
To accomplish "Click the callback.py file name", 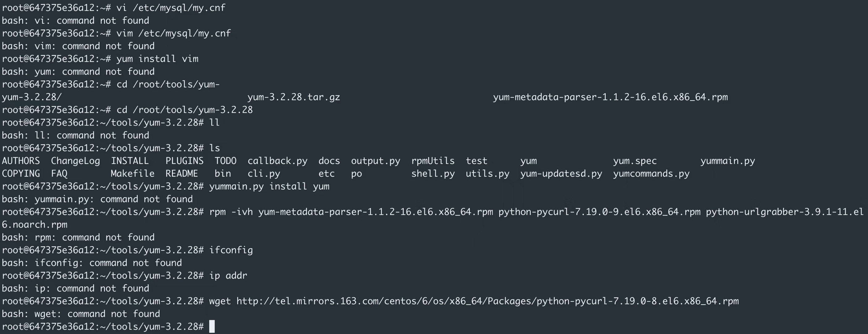I will tap(277, 161).
